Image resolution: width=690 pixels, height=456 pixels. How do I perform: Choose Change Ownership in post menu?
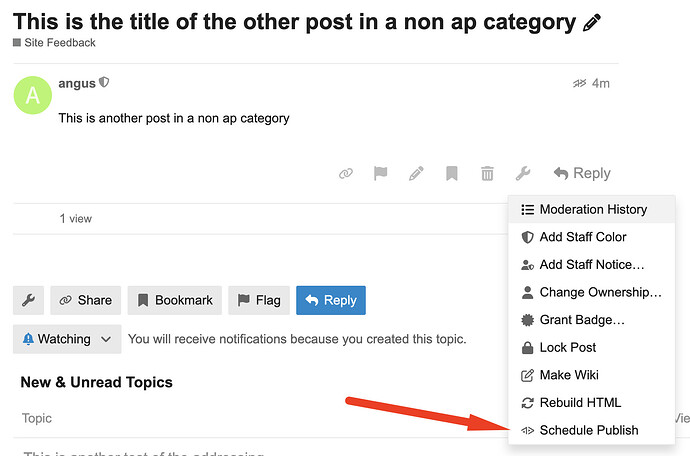pos(591,292)
